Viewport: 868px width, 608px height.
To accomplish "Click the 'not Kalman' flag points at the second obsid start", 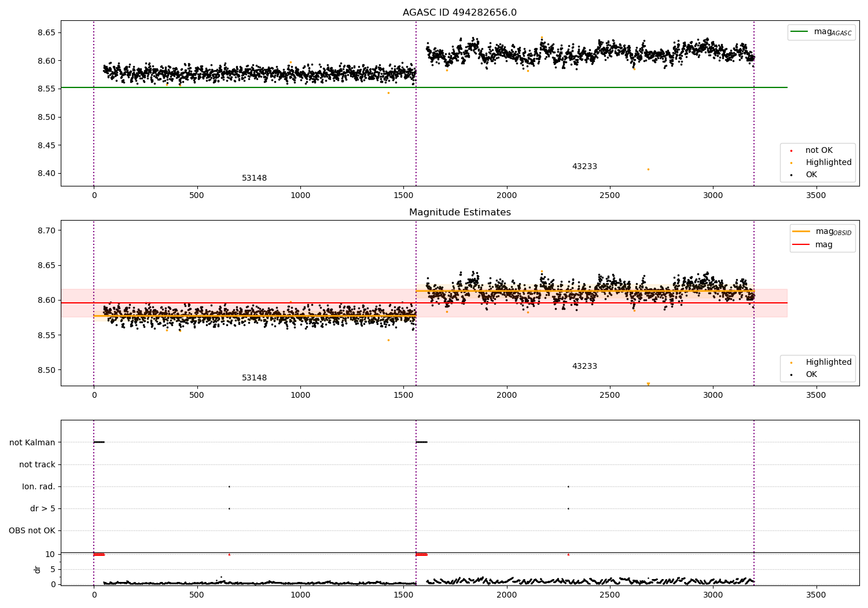I will [x=421, y=442].
